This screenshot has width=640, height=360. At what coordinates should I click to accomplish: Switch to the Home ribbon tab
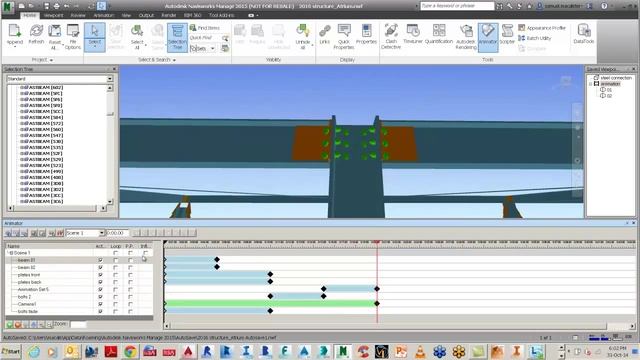coord(29,15)
